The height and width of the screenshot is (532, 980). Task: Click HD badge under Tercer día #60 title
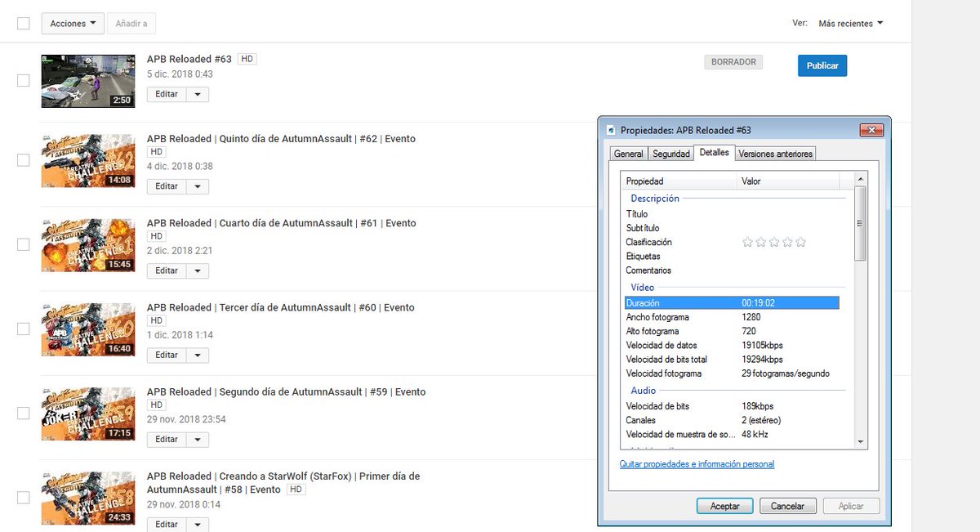point(156,320)
